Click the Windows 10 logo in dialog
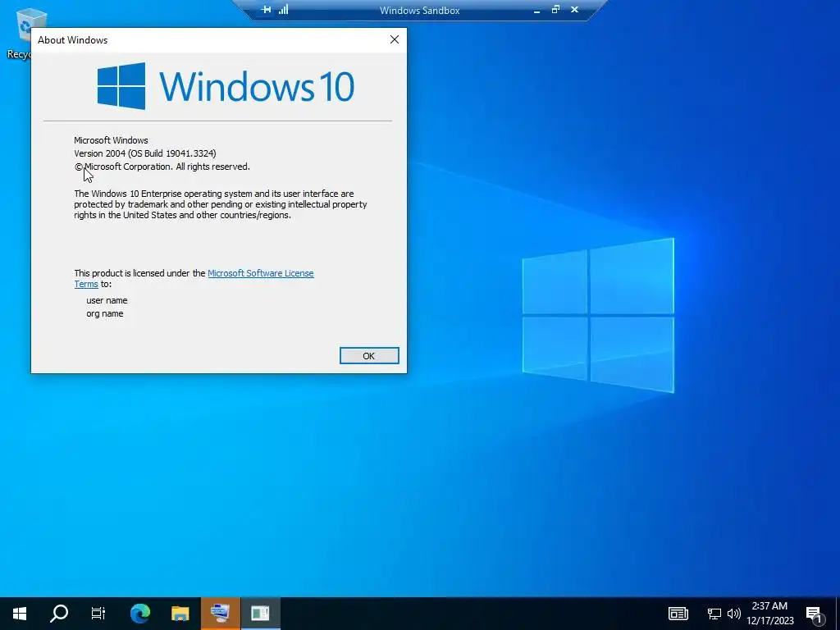The width and height of the screenshot is (840, 630). (226, 85)
